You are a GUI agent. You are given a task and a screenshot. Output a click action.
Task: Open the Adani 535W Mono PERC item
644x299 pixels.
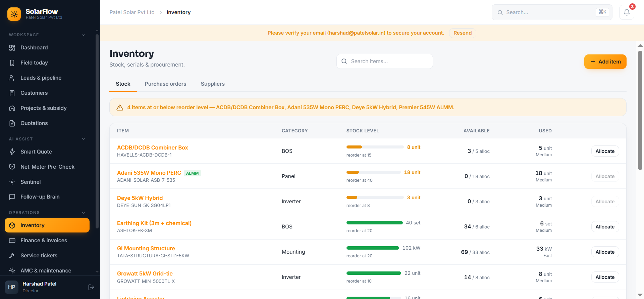pos(149,173)
